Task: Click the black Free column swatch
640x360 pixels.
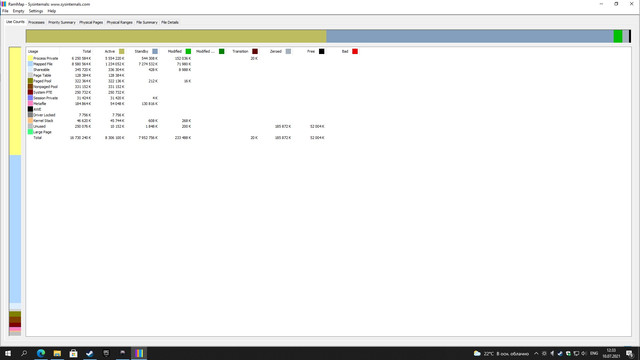Action: [322, 51]
